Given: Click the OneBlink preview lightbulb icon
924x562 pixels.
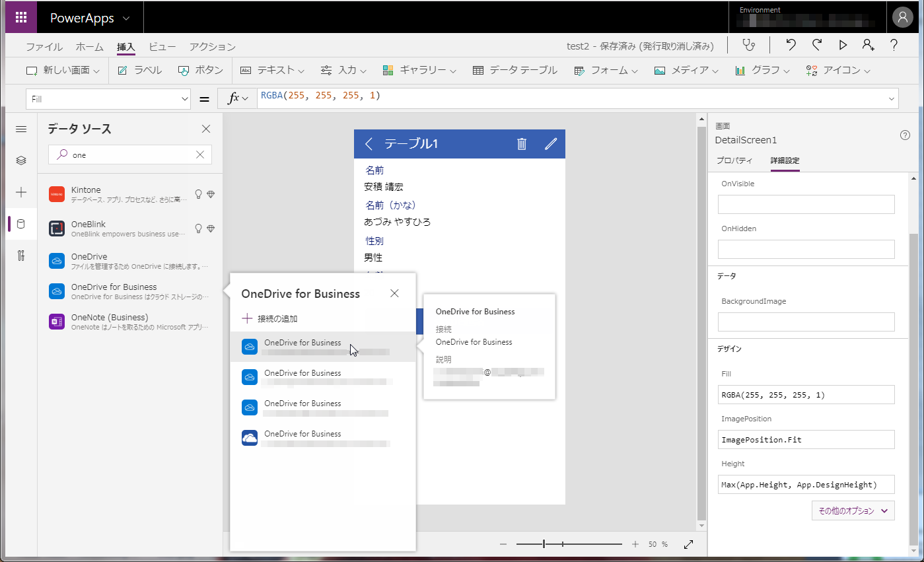Looking at the screenshot, I should 197,228.
